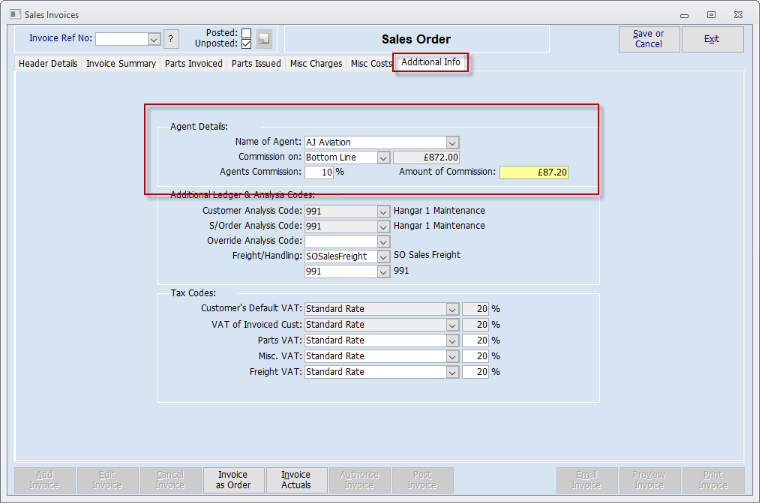Image resolution: width=760 pixels, height=503 pixels.
Task: Click the VAT of Invoiced Cust percent field
Action: 475,325
